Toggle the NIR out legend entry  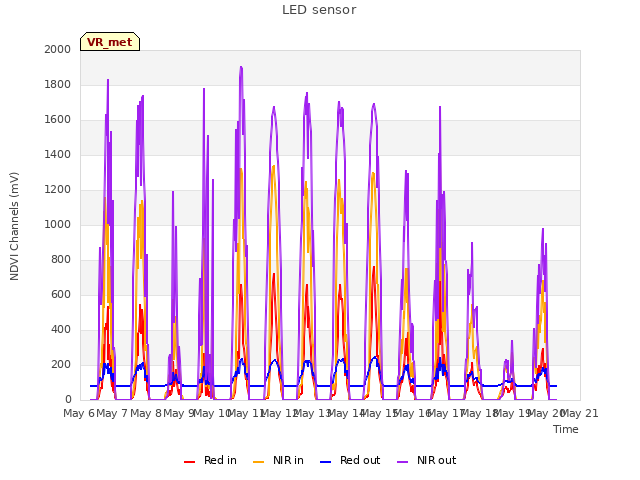click(427, 460)
